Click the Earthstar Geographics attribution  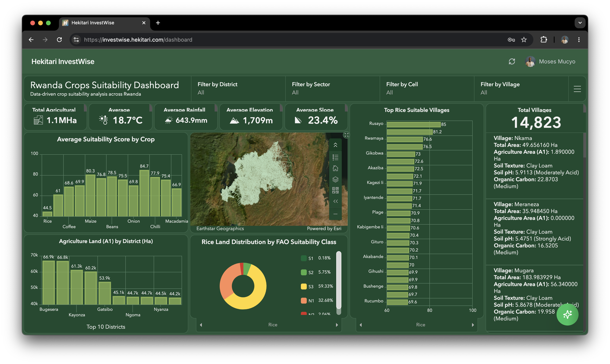click(x=220, y=228)
